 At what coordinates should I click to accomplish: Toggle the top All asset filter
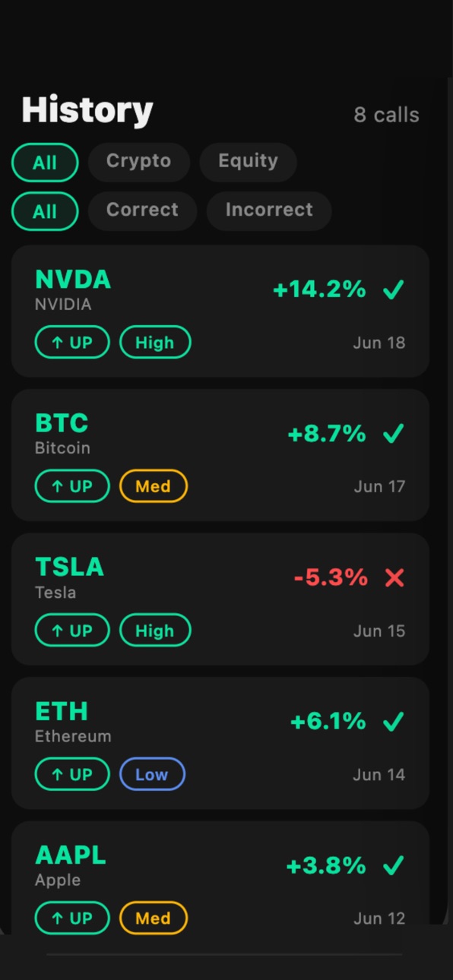(45, 163)
